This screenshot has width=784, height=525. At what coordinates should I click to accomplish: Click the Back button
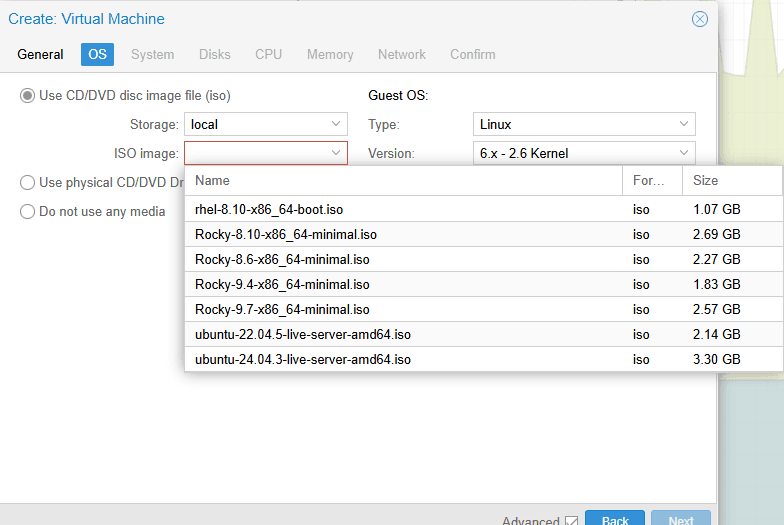coord(615,519)
